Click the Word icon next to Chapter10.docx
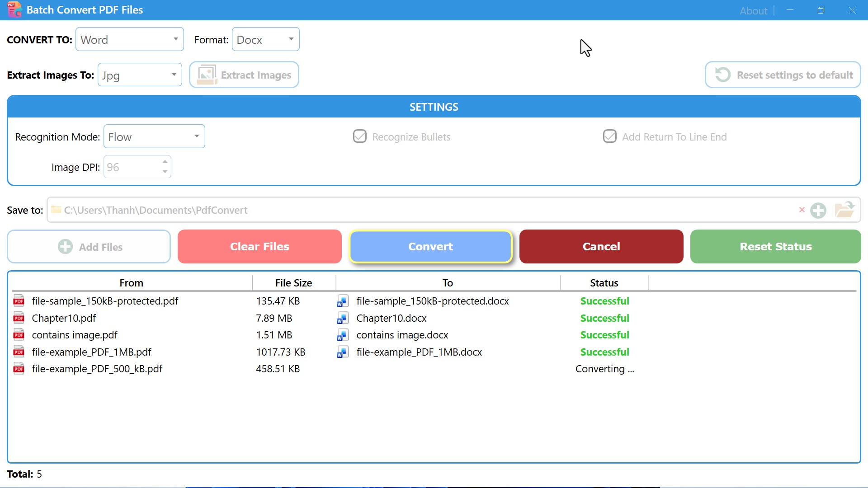The height and width of the screenshot is (488, 868). [342, 319]
